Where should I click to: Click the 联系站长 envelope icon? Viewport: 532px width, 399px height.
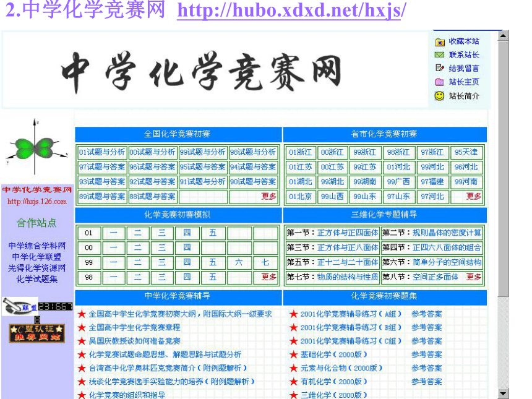pyautogui.click(x=439, y=54)
